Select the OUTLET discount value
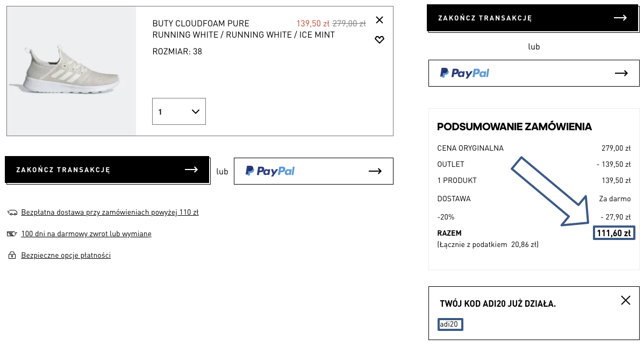Screen dimensions: 644x346 point(613,164)
